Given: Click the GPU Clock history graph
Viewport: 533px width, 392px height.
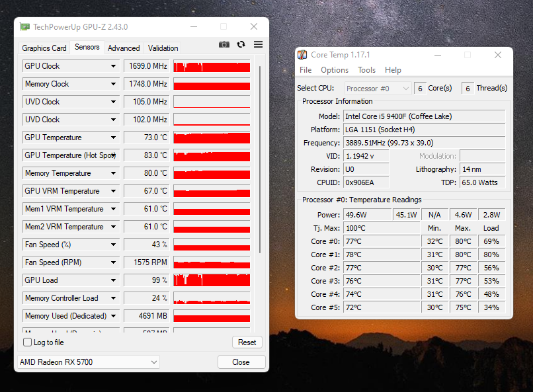Looking at the screenshot, I should pos(212,66).
